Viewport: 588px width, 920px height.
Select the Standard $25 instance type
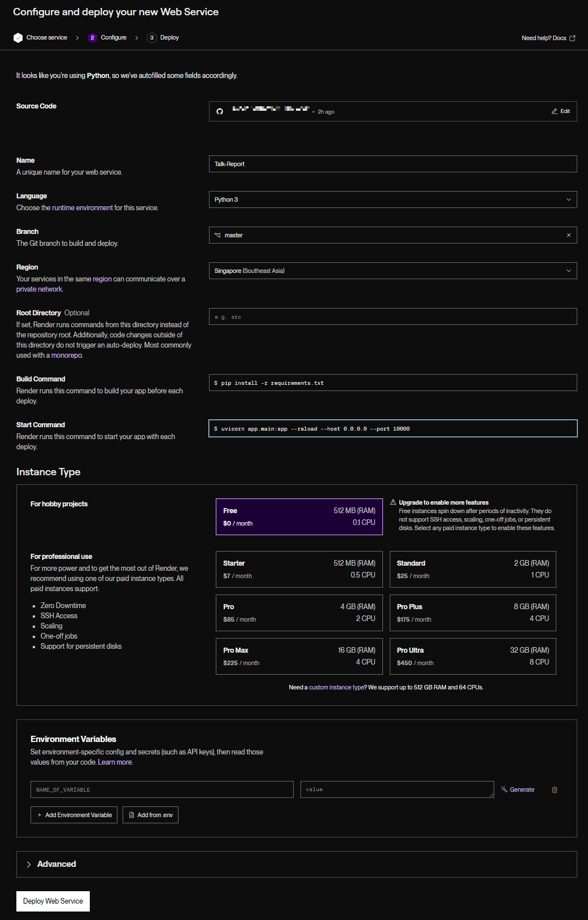pos(473,569)
